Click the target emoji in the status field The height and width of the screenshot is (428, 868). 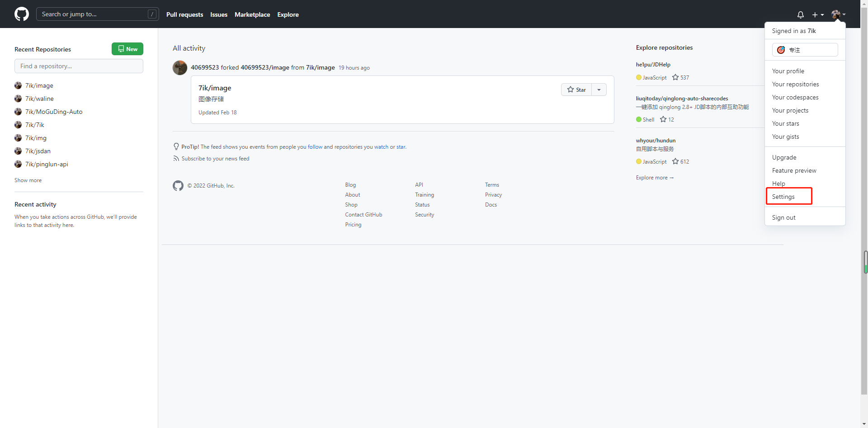781,50
